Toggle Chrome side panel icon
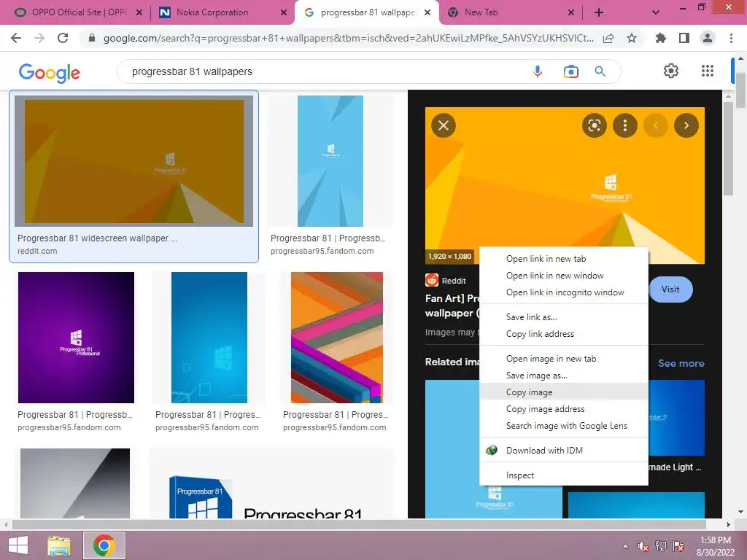The width and height of the screenshot is (747, 560). (x=684, y=38)
